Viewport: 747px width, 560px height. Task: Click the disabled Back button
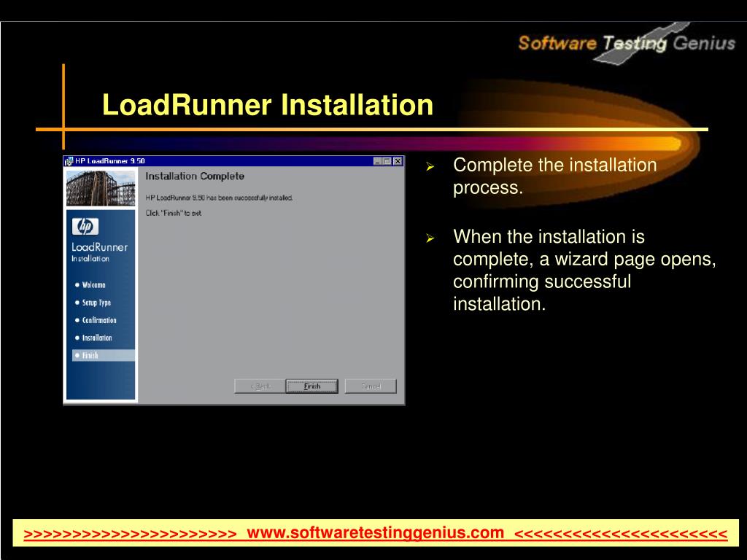point(260,386)
